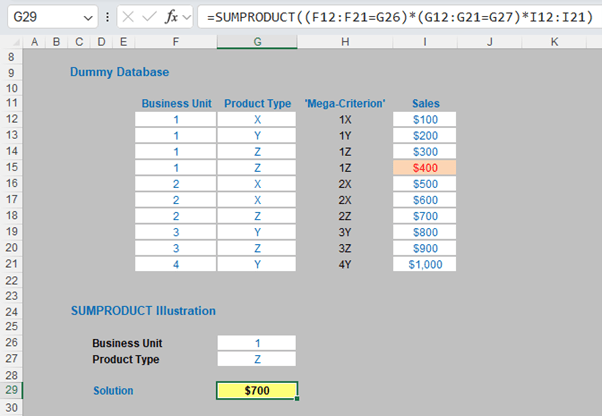Click the three-dot Name Box resize handle

point(107,18)
